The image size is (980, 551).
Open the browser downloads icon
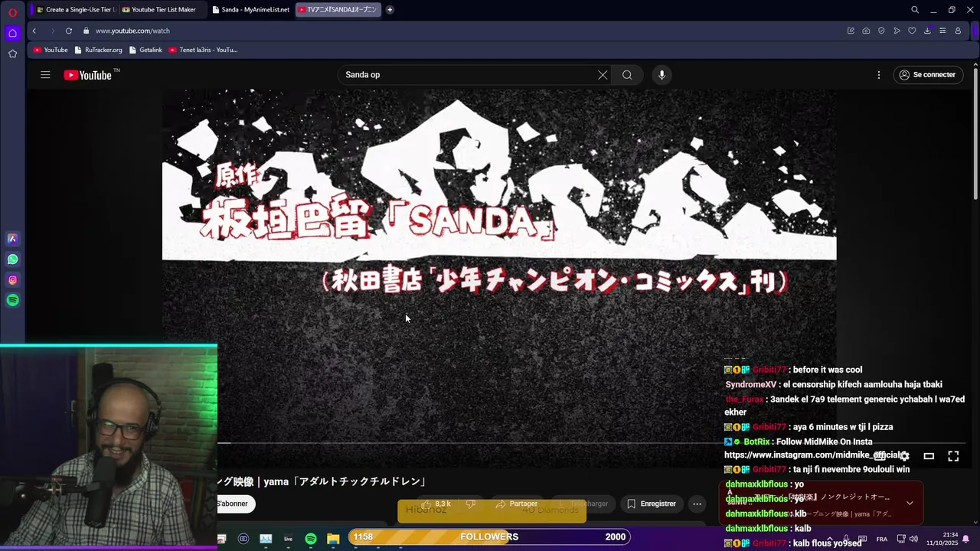click(x=927, y=31)
